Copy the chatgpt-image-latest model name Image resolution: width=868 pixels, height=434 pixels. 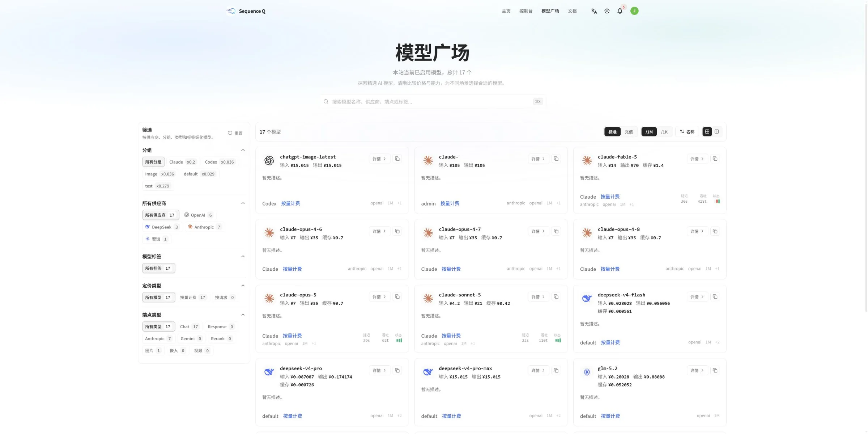[x=397, y=159]
